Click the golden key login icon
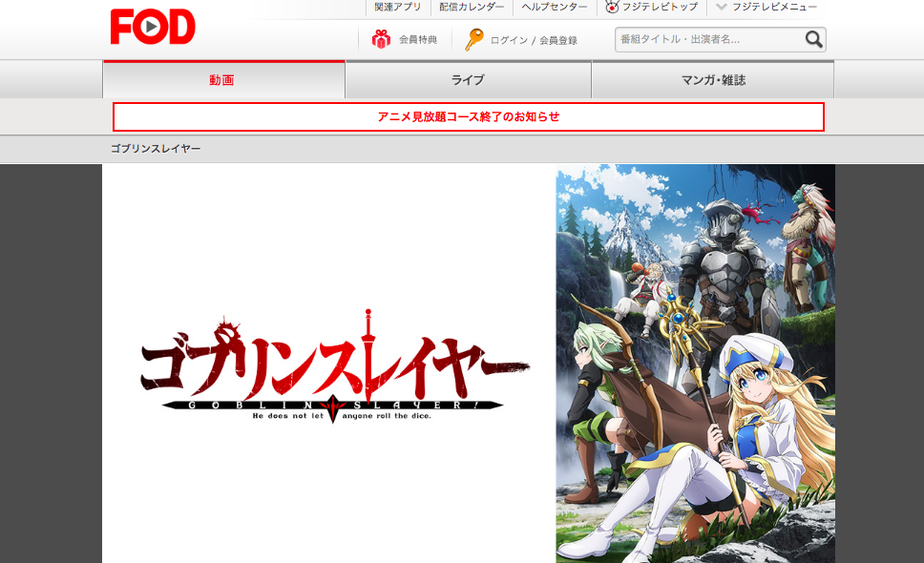Image resolution: width=924 pixels, height=563 pixels. (473, 39)
